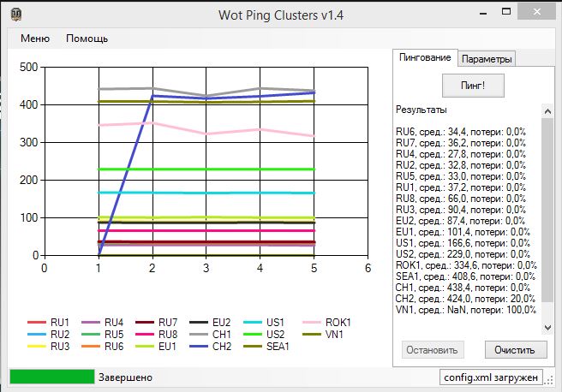The height and width of the screenshot is (392, 562).
Task: Click the "Остановить" button
Action: coord(433,349)
